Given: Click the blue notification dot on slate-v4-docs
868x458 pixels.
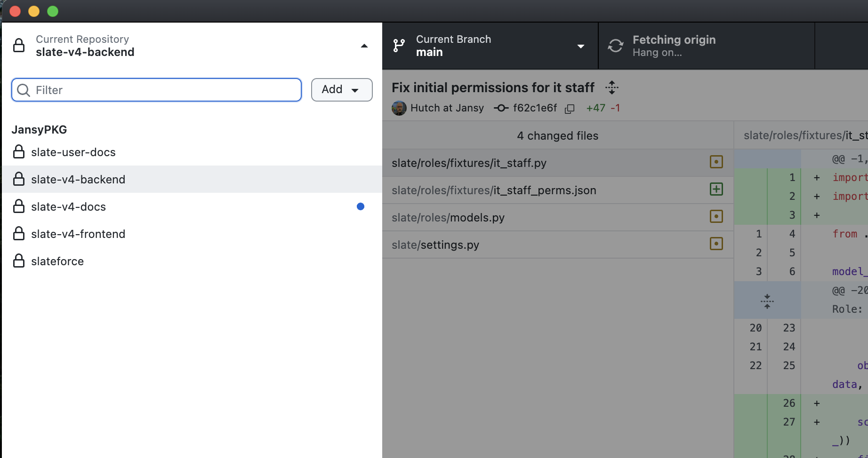Looking at the screenshot, I should [x=360, y=206].
